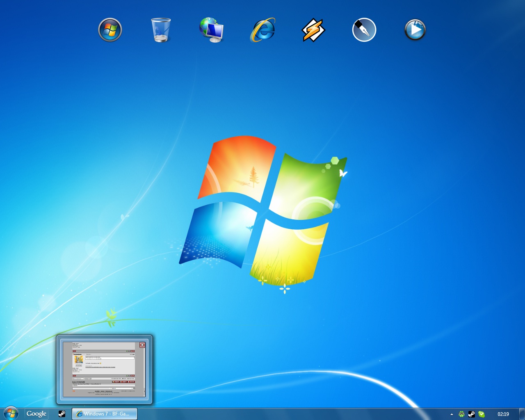The image size is (525, 420).
Task: Open the Recycle Bin dock icon
Action: [161, 30]
